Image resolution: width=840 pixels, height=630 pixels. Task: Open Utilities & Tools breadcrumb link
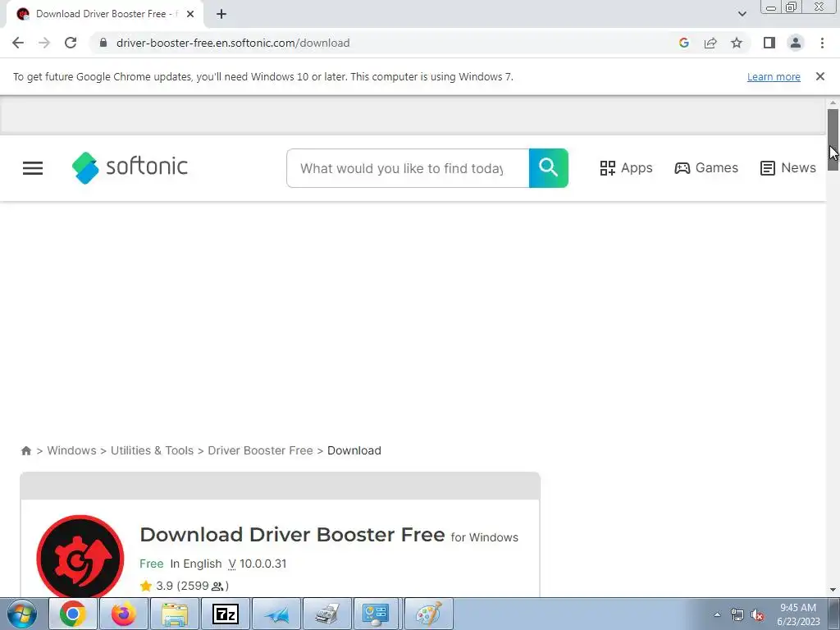click(152, 450)
